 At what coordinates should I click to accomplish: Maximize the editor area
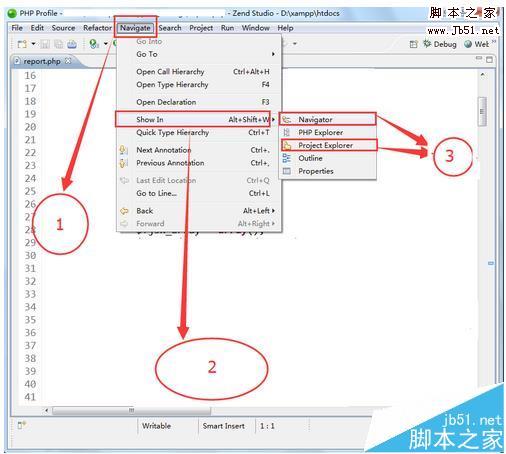(x=489, y=60)
